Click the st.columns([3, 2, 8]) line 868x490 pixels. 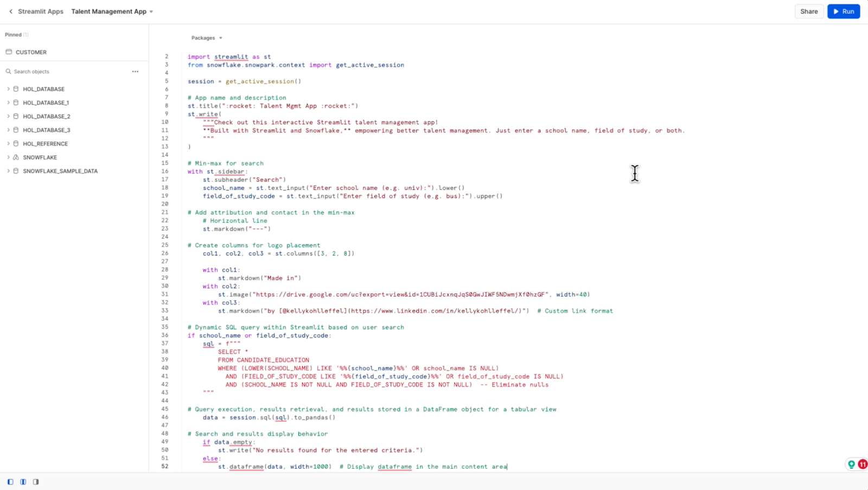[x=279, y=253]
